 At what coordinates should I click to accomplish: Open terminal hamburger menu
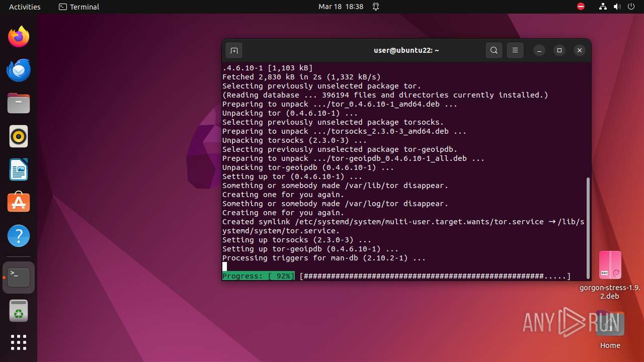pos(515,50)
